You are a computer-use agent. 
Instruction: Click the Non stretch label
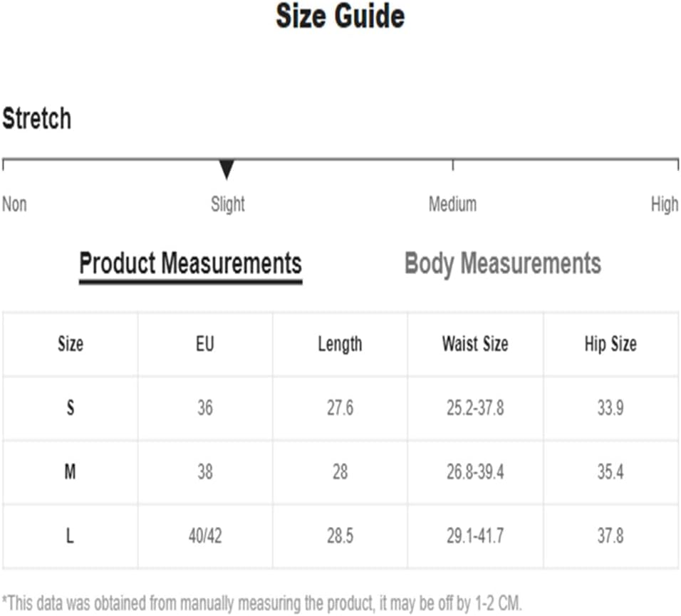(14, 204)
